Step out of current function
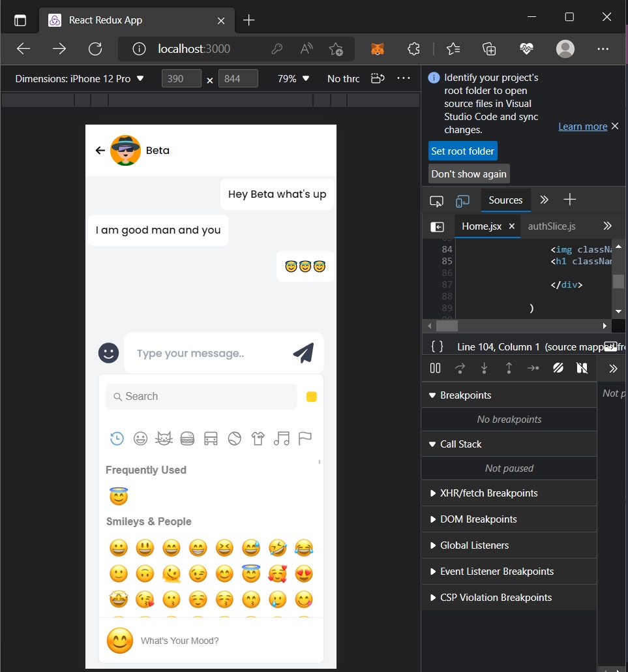The image size is (628, 672). (x=509, y=368)
